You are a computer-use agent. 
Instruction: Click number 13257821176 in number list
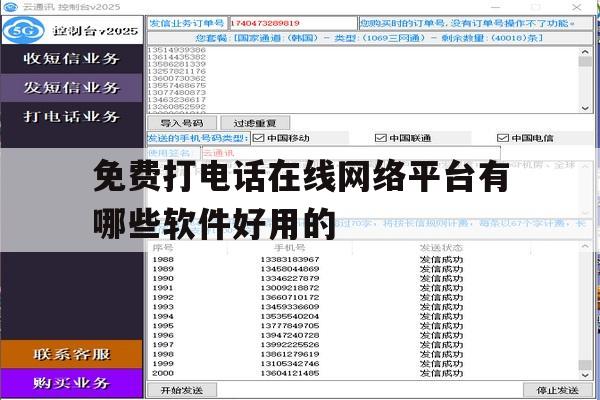(x=177, y=71)
